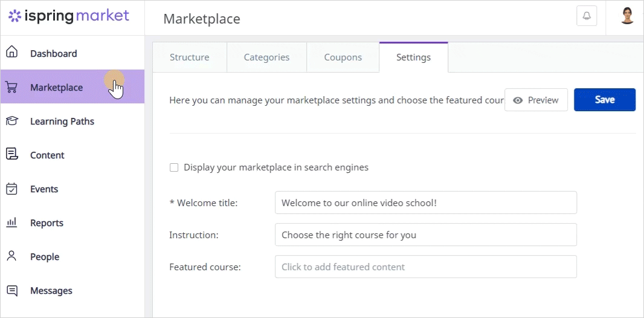Open the Coupons tab
This screenshot has width=644, height=318.
click(343, 57)
